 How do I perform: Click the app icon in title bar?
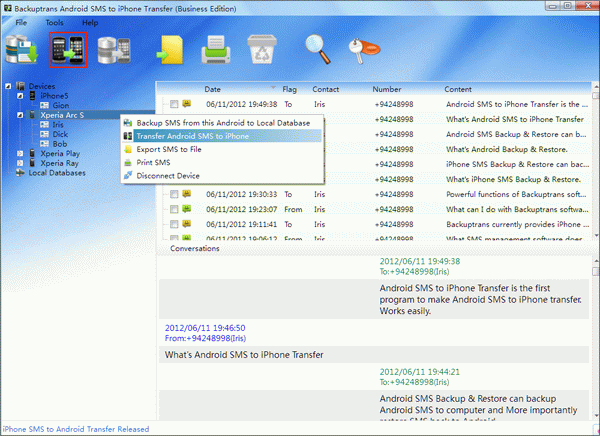point(7,8)
